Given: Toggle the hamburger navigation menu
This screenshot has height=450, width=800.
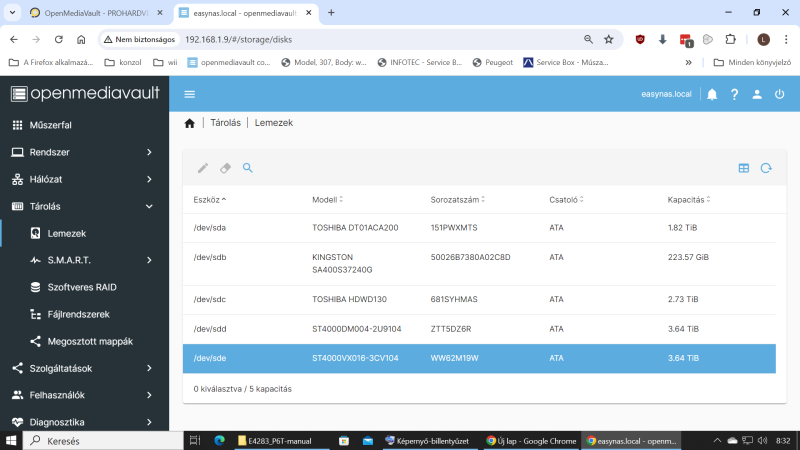Looking at the screenshot, I should [189, 94].
